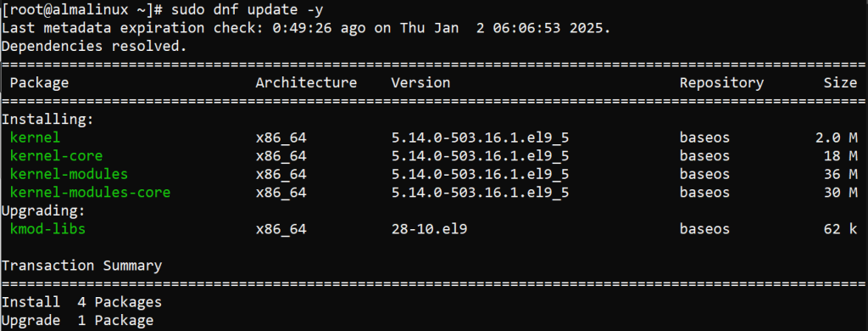Click the Dependencies resolved message
Viewport: 868px width, 331px height.
[94, 47]
